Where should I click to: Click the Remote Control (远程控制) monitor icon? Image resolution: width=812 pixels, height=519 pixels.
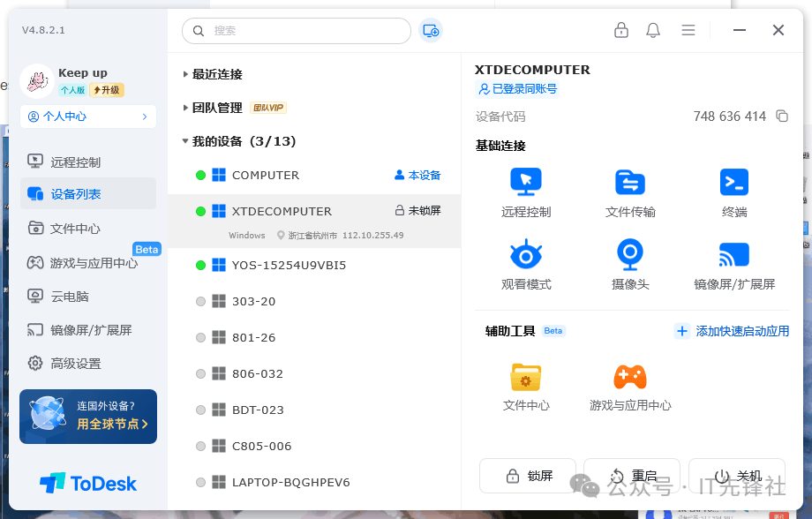526,182
